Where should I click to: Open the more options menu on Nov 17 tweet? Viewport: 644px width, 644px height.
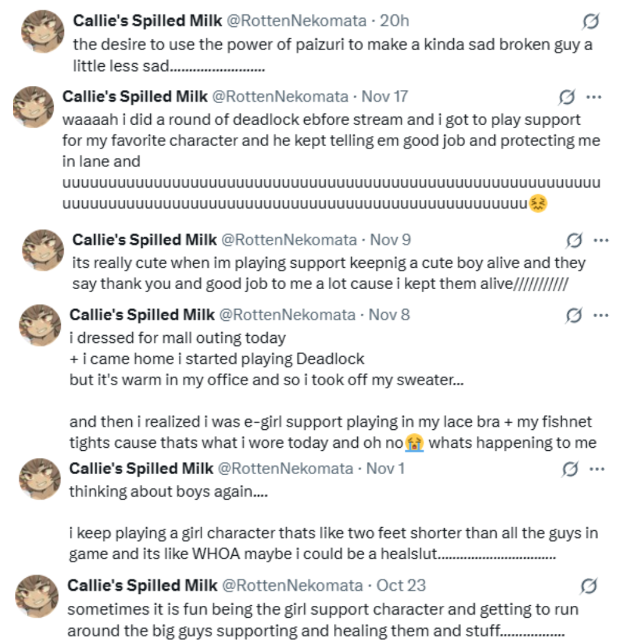coord(594,97)
